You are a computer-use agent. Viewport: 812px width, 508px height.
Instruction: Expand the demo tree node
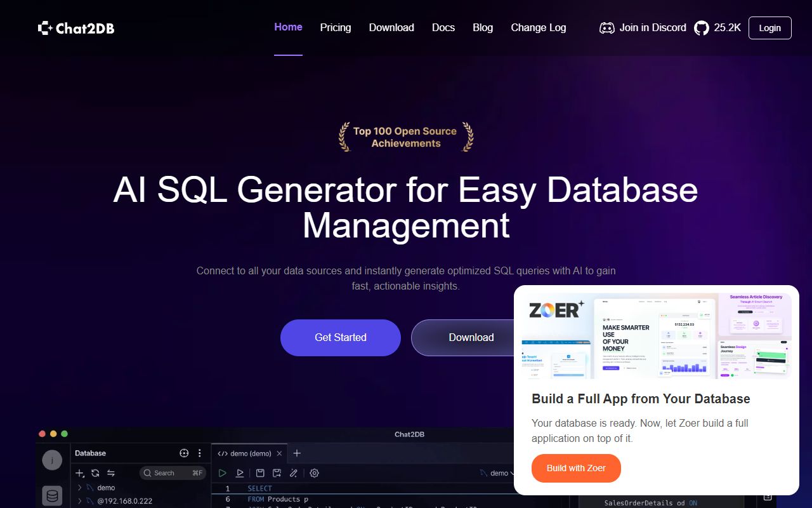coord(80,488)
